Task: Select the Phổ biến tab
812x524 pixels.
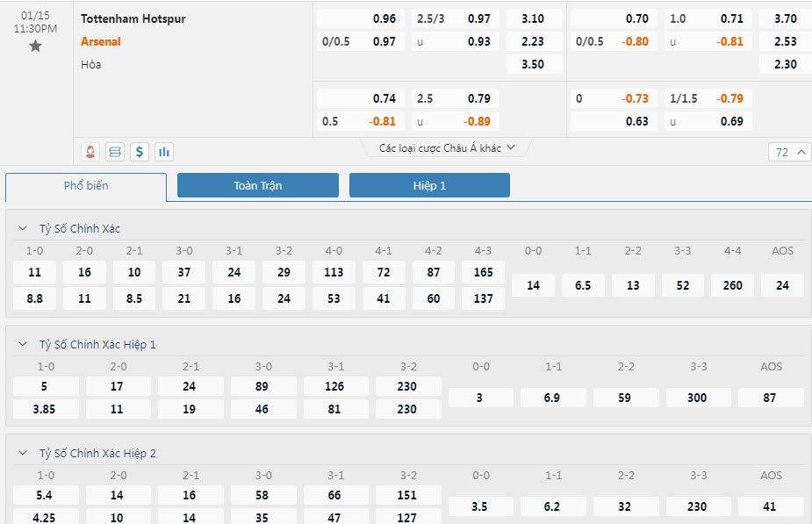Action: coord(86,186)
